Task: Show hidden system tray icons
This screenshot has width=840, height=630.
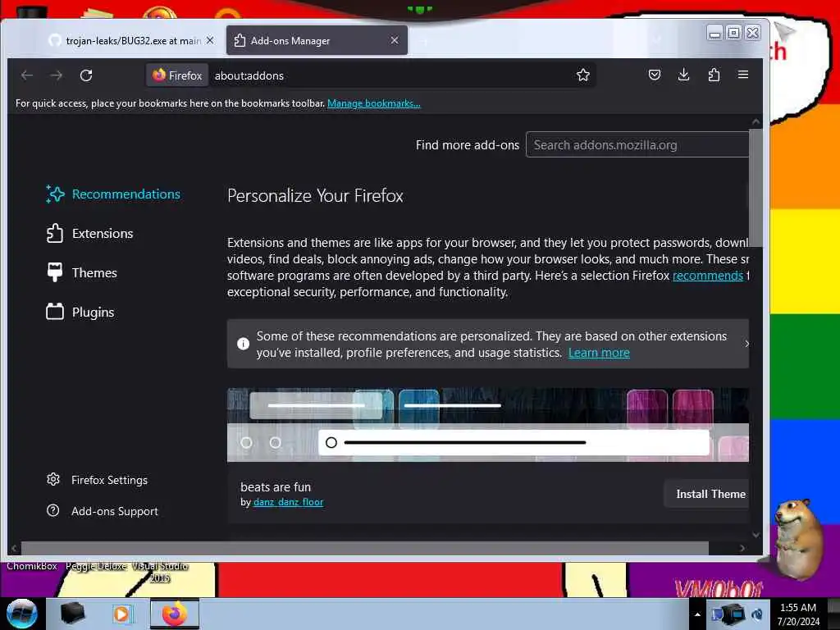Action: point(697,614)
